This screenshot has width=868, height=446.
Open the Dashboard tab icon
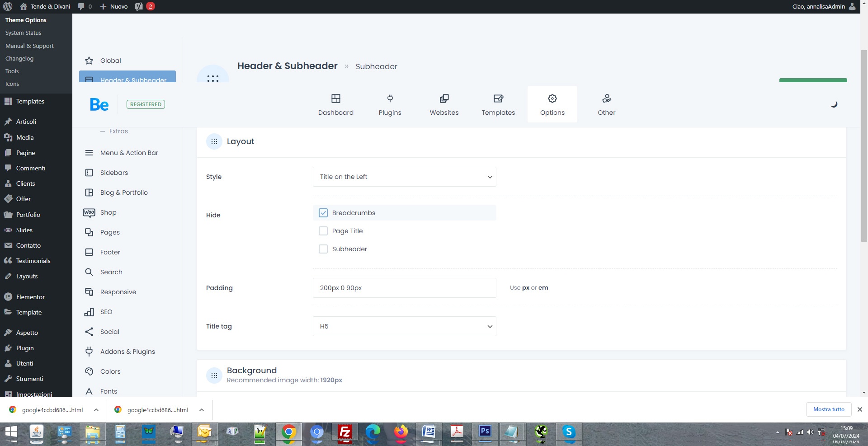click(335, 99)
